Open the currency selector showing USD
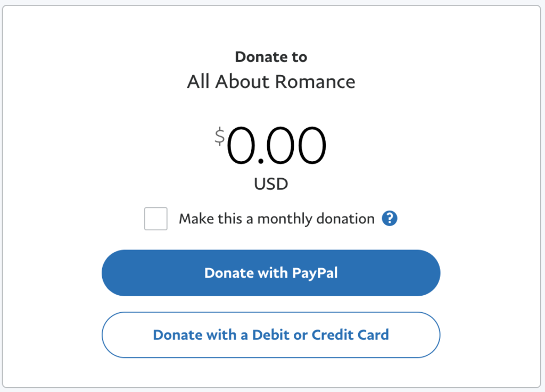This screenshot has width=545, height=392. coord(270,184)
